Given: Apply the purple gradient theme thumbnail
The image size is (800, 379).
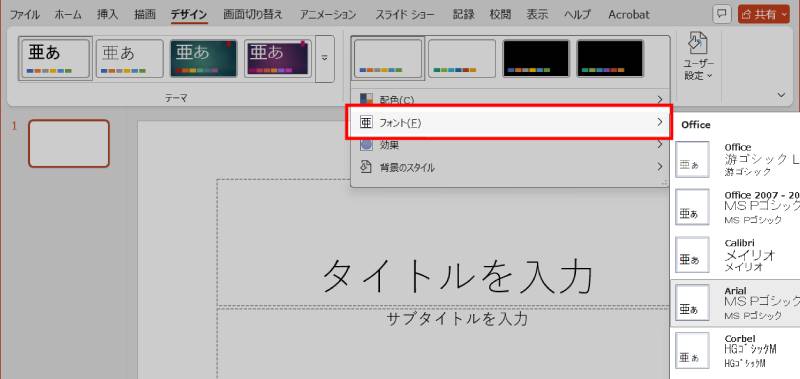Looking at the screenshot, I should 278,59.
